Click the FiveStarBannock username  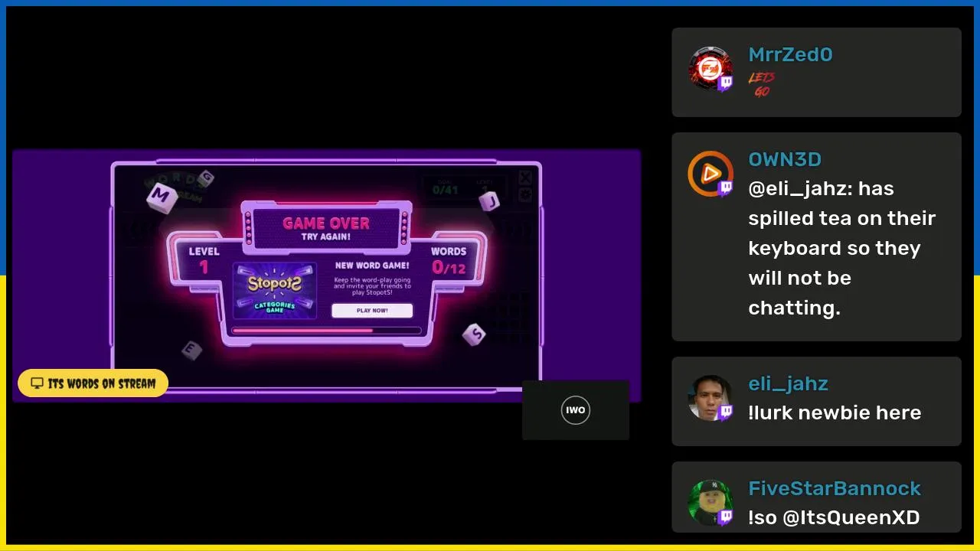click(835, 488)
